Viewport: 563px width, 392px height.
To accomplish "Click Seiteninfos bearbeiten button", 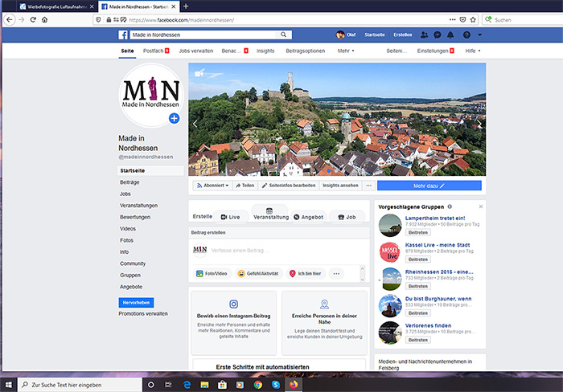I will point(288,186).
